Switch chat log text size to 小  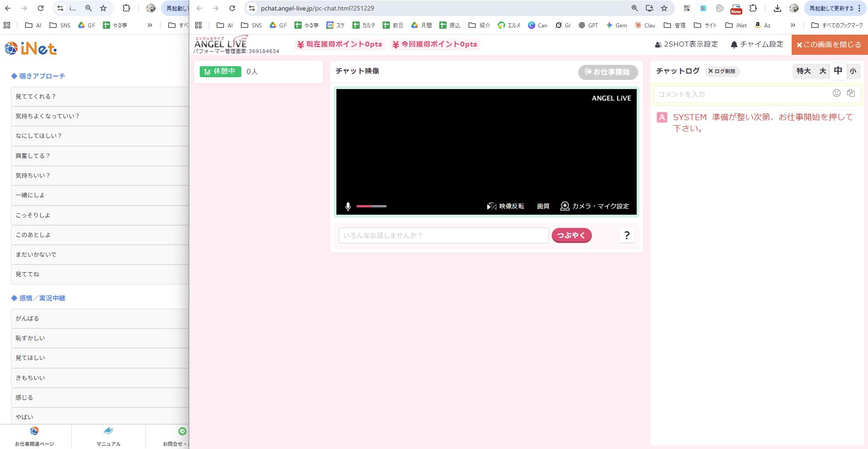tap(853, 71)
